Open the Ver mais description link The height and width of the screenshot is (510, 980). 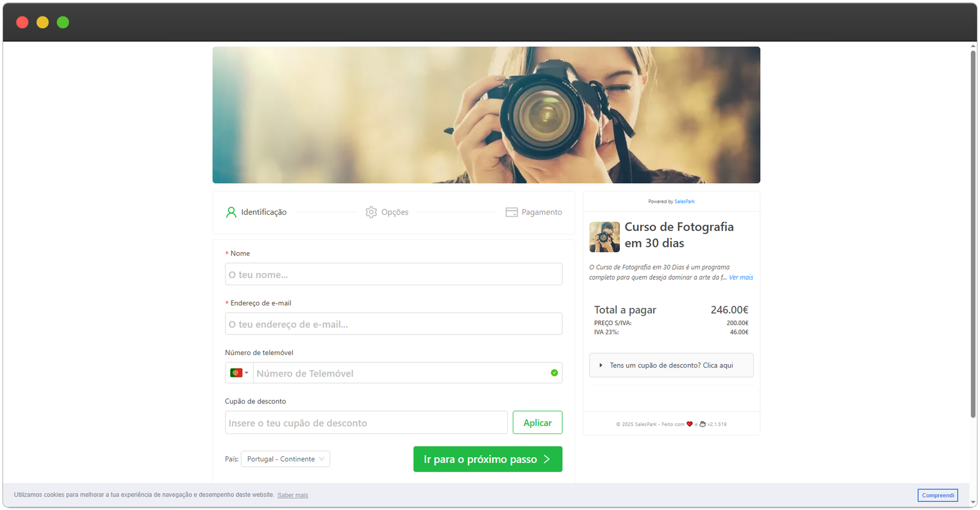741,277
